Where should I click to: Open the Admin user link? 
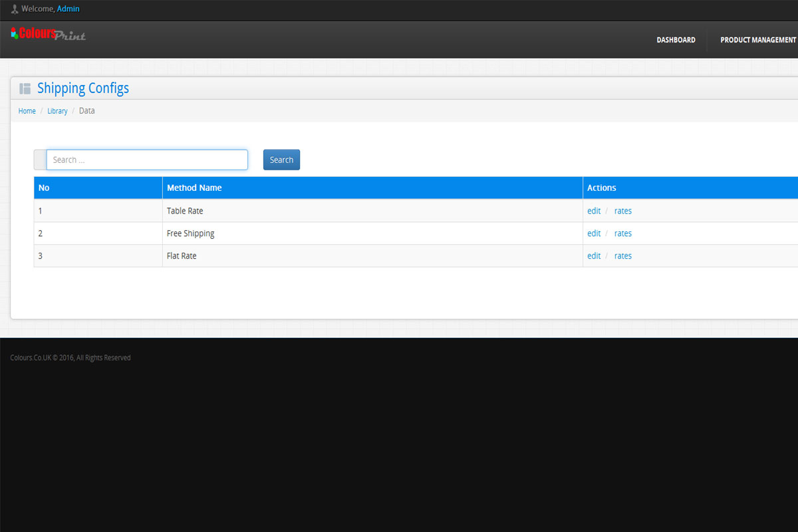[68, 9]
